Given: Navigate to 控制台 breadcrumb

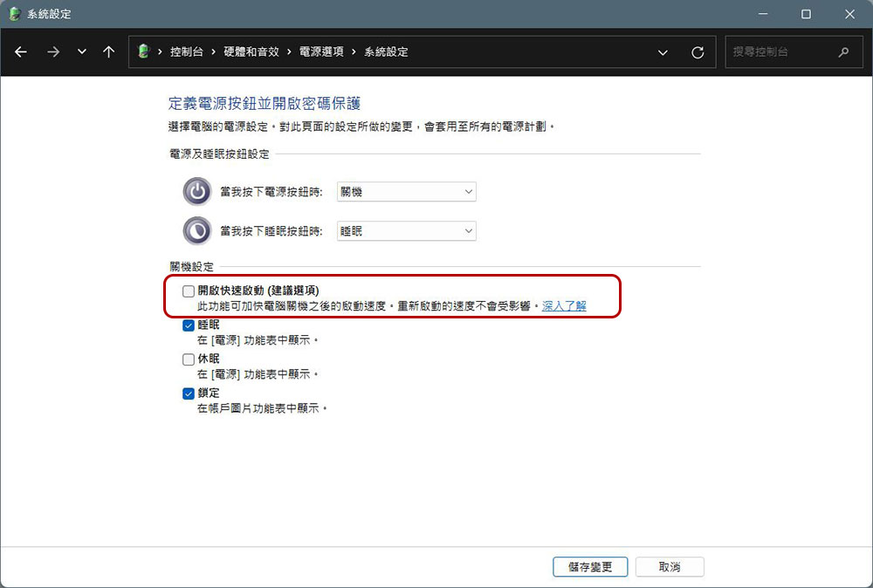Looking at the screenshot, I should pos(187,51).
